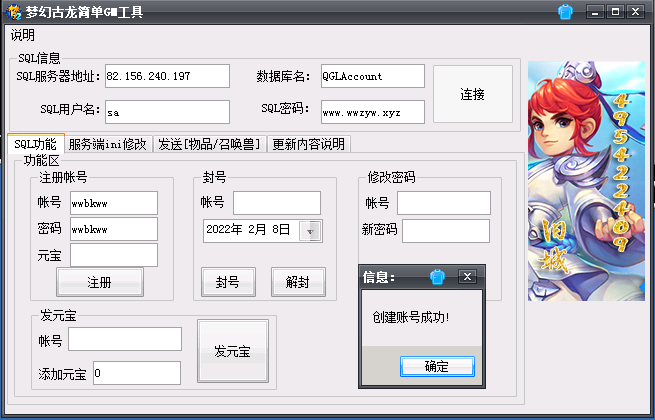Open the 更新内容说明 tab

[x=309, y=145]
